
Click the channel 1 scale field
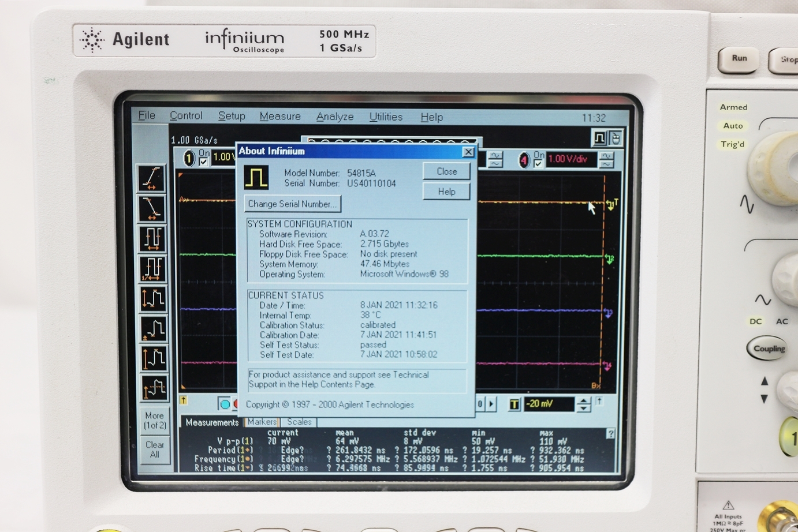[x=223, y=157]
